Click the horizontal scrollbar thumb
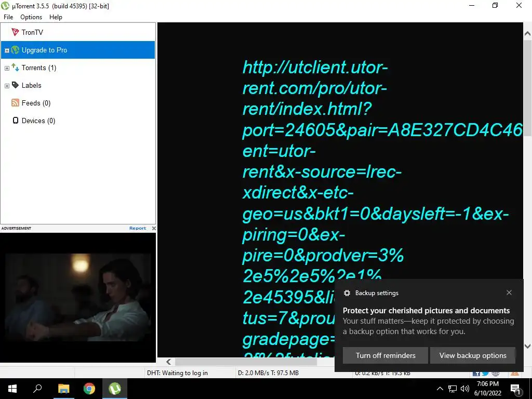The width and height of the screenshot is (532, 399). click(x=246, y=362)
